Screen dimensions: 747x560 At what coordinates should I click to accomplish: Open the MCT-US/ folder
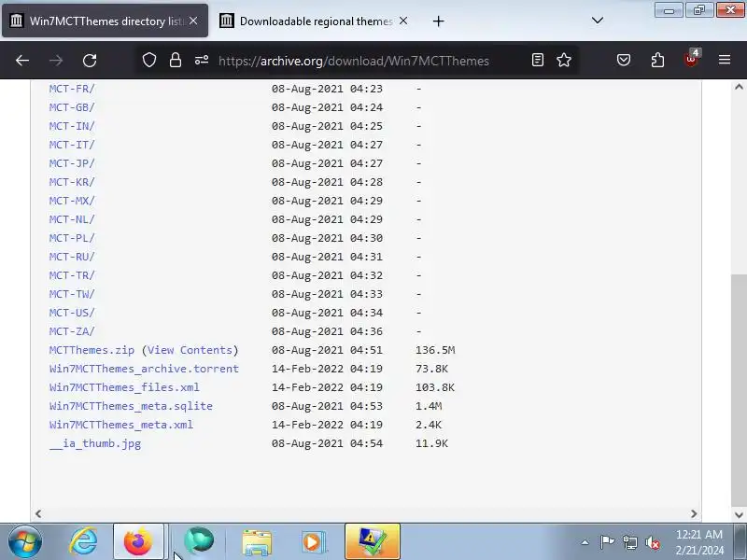72,313
